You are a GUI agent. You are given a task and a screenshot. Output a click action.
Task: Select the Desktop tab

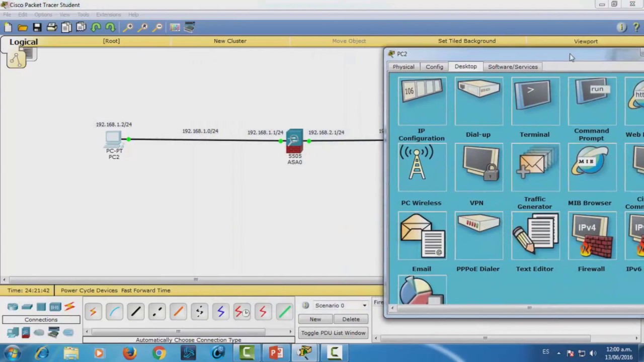pos(465,66)
